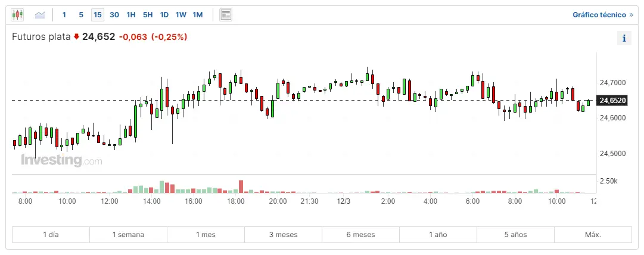Select the candlestick chart type icon
644x255 pixels.
tap(17, 14)
